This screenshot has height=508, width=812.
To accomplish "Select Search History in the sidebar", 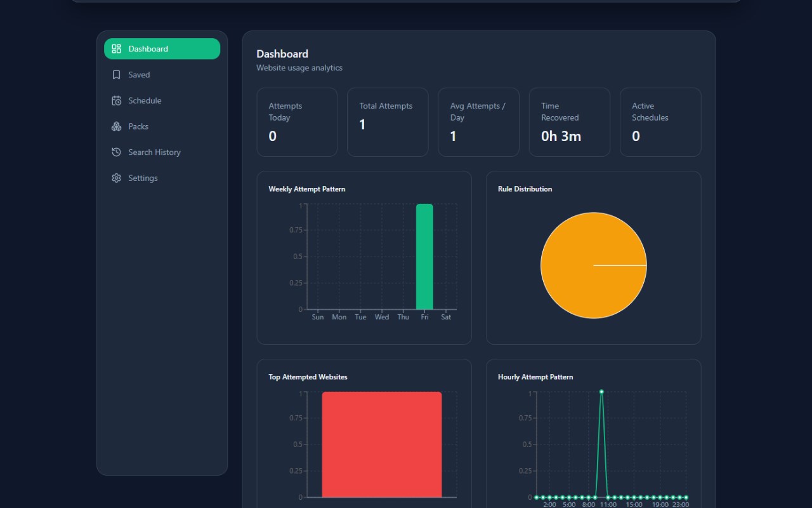I will (162, 152).
